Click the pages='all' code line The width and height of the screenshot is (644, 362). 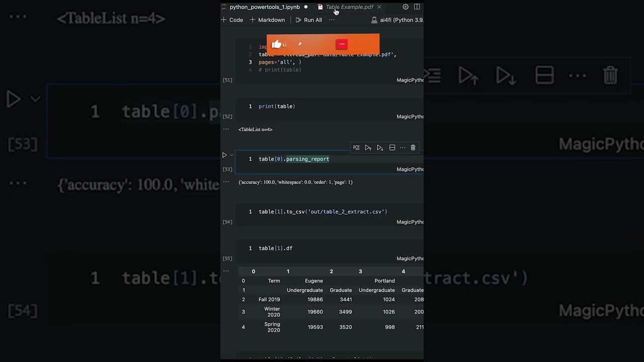(280, 62)
